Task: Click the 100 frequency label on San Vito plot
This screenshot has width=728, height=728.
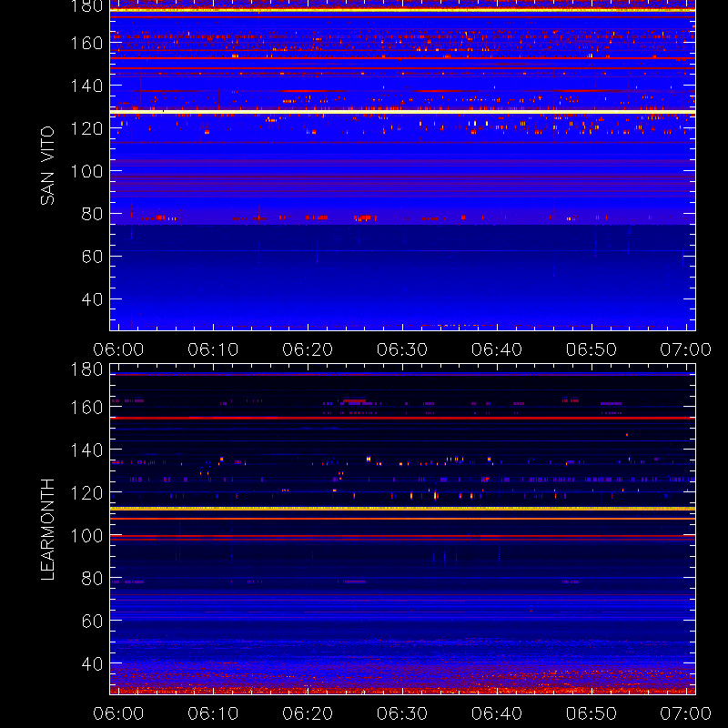Action: tap(86, 171)
